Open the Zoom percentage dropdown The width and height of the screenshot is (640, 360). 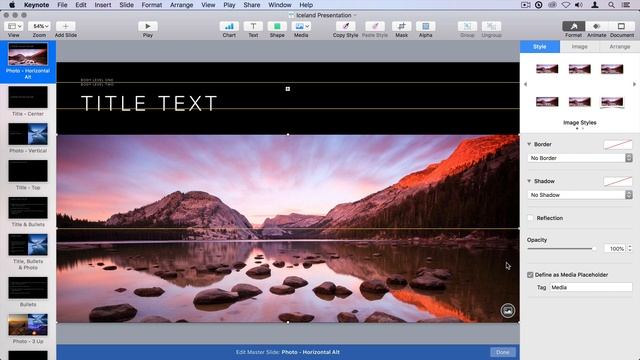pyautogui.click(x=39, y=26)
